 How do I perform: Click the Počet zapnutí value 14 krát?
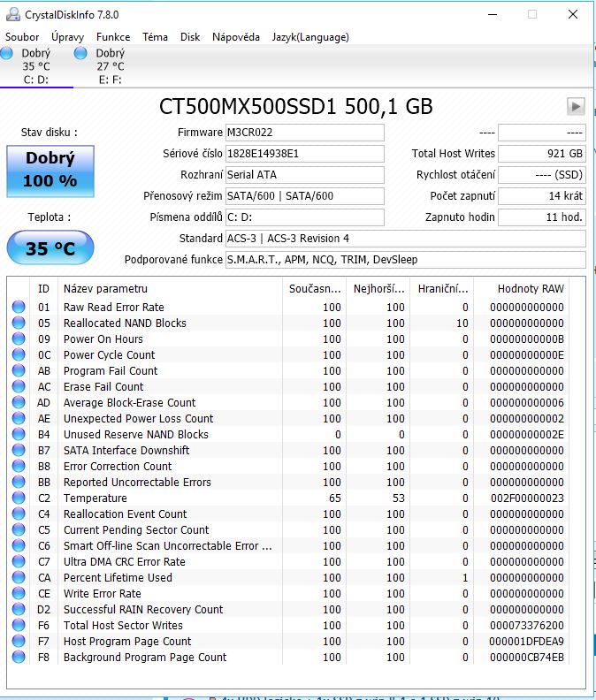point(541,196)
